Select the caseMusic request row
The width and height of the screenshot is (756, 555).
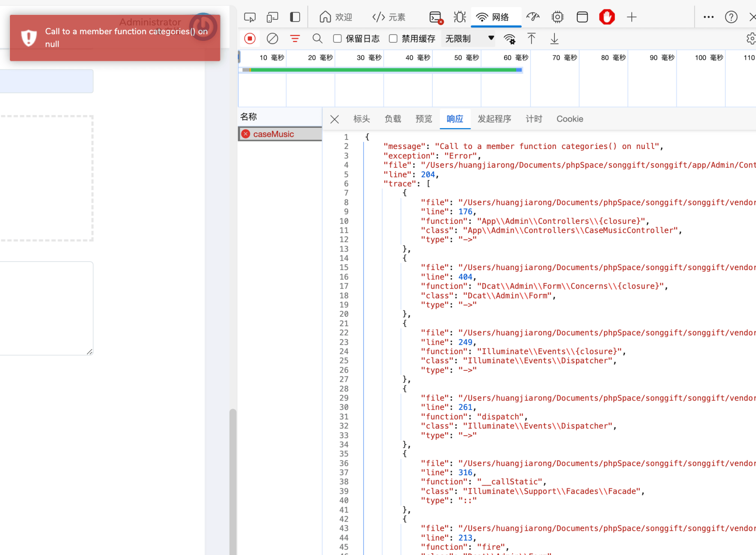click(280, 134)
